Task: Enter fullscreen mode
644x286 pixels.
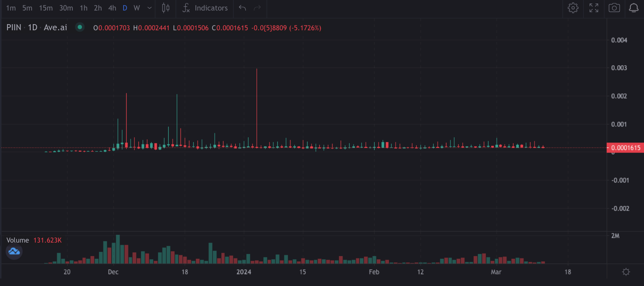Action: 594,8
